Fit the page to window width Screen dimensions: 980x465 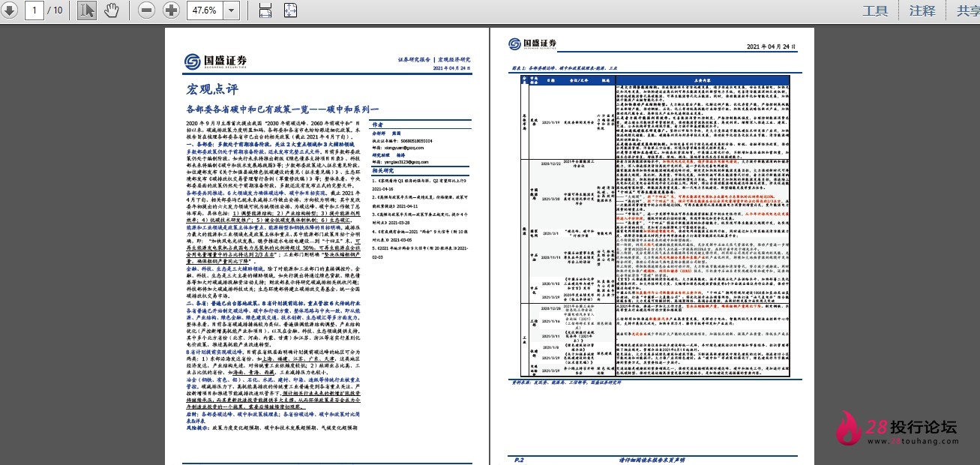[x=265, y=10]
